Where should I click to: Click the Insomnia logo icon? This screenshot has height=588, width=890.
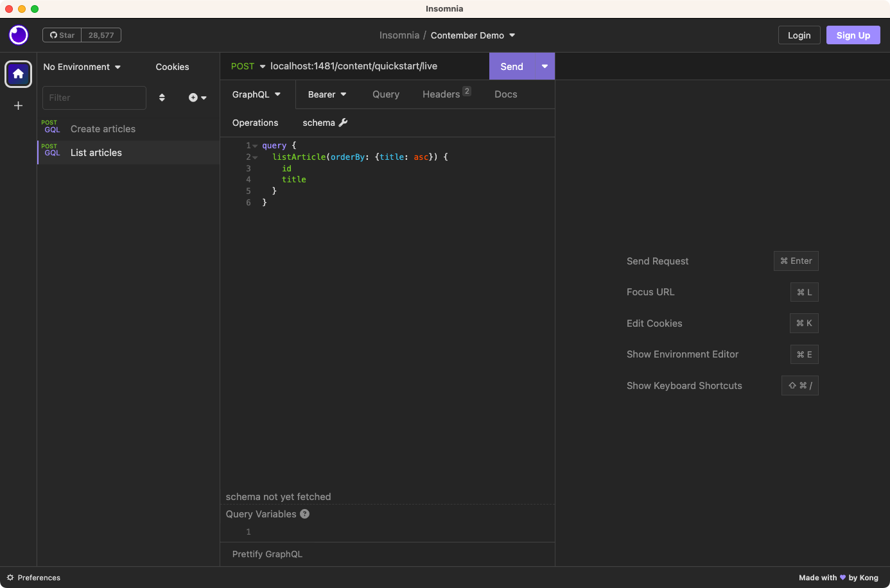point(19,35)
